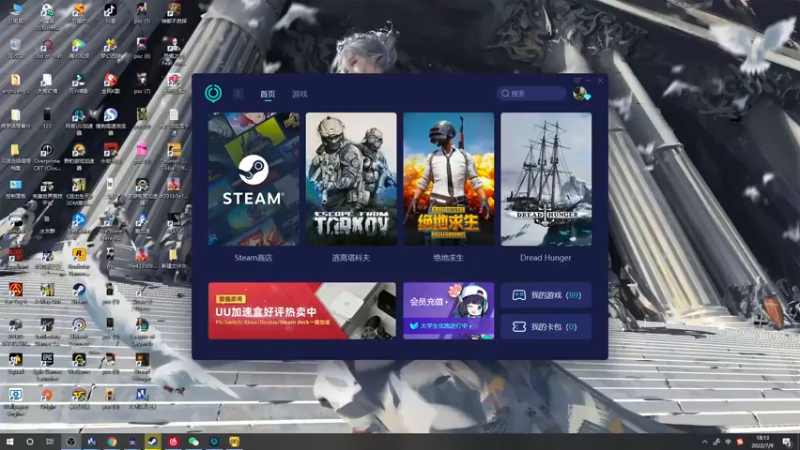The height and width of the screenshot is (450, 800).
Task: Switch to Steam in the taskbar
Action: (153, 441)
